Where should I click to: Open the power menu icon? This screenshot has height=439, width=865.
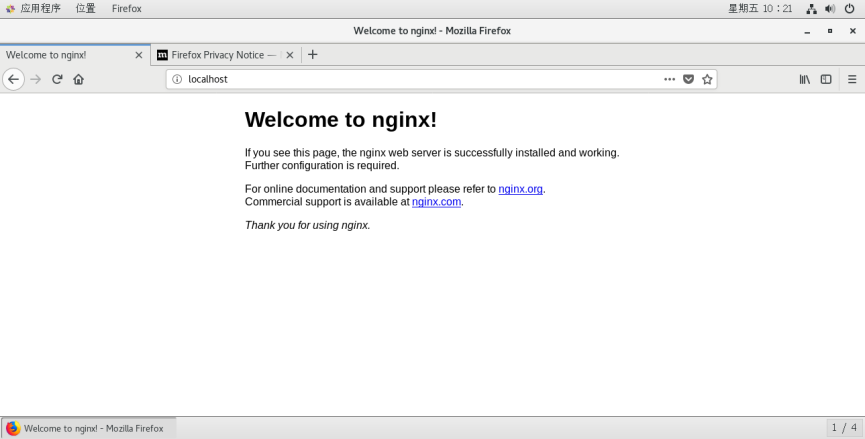[850, 9]
